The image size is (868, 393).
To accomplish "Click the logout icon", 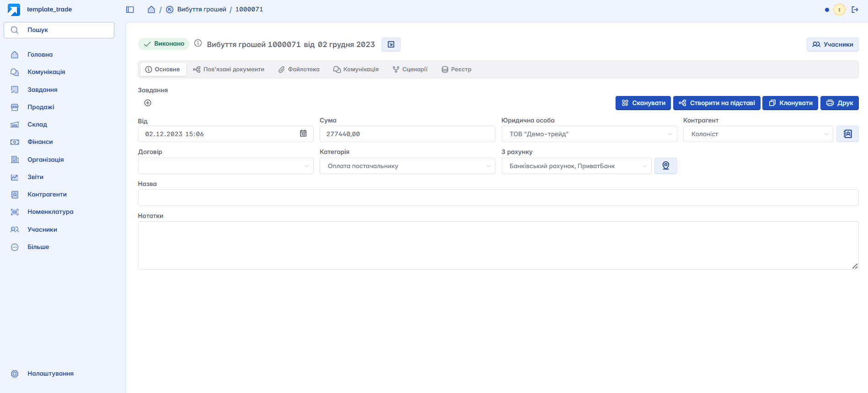I will 855,10.
